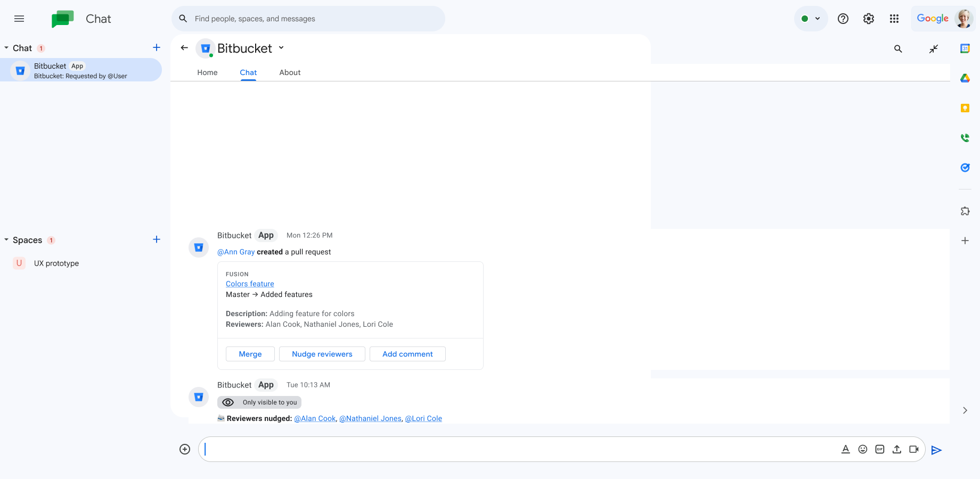This screenshot has width=980, height=479.
Task: Click the Merge button
Action: pos(250,354)
